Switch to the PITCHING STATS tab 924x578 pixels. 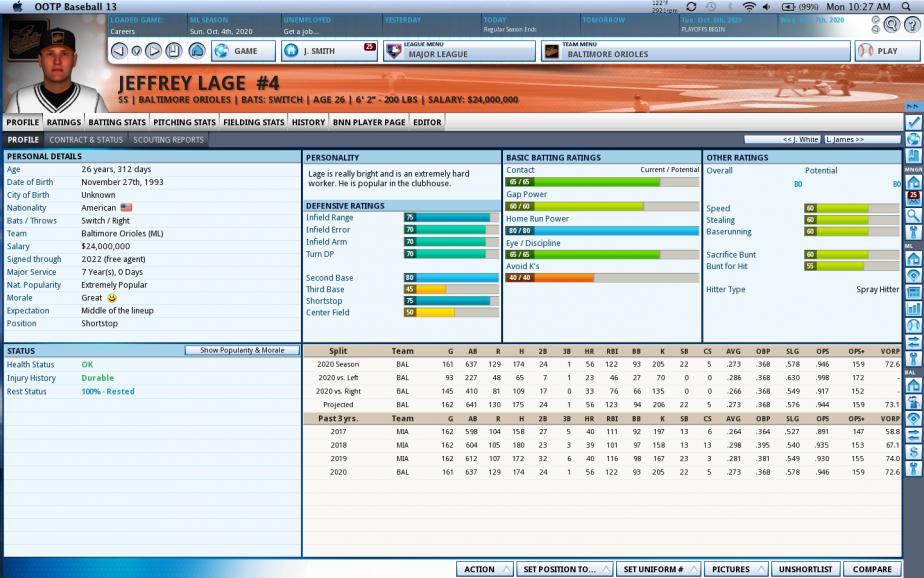[184, 122]
